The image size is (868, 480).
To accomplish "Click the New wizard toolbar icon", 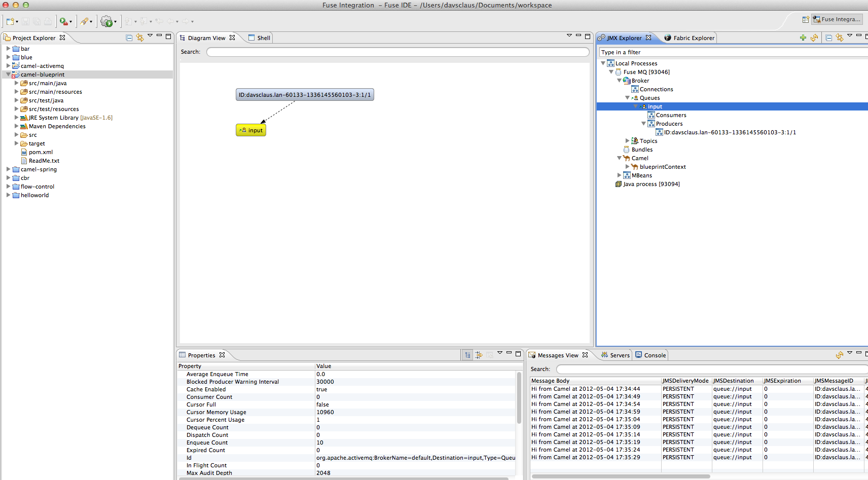I will click(10, 21).
